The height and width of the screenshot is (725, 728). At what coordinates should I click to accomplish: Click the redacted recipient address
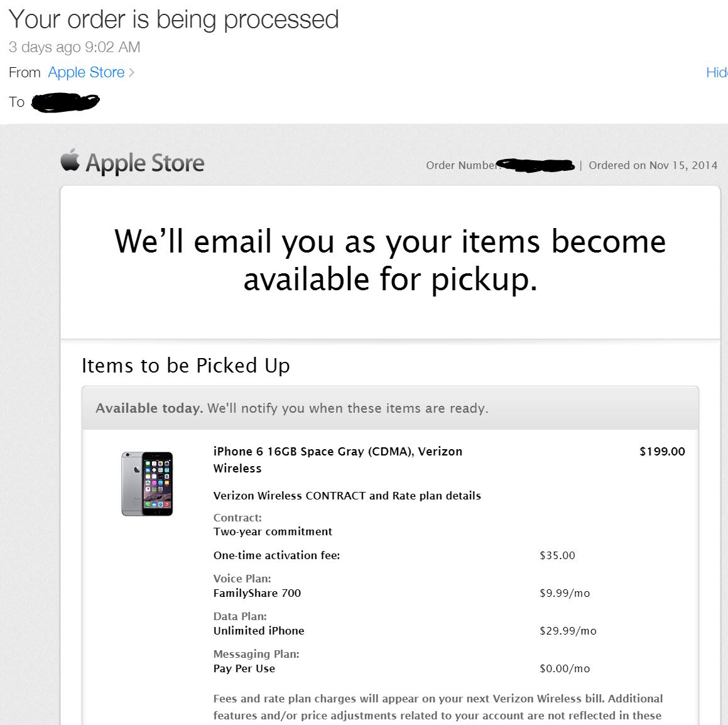[x=65, y=102]
